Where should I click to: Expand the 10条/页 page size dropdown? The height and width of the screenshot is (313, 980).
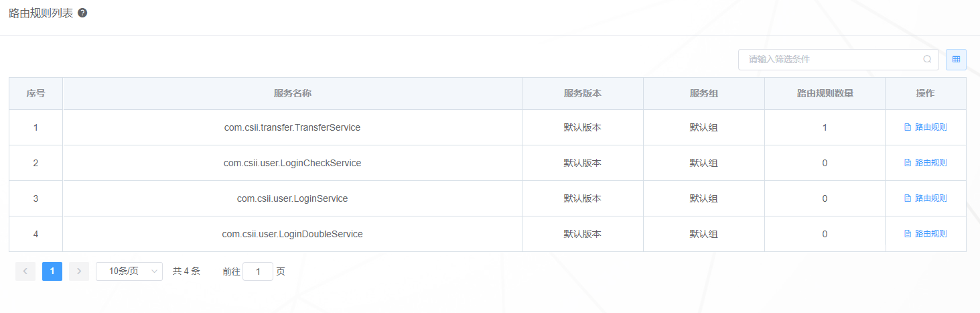click(x=129, y=271)
